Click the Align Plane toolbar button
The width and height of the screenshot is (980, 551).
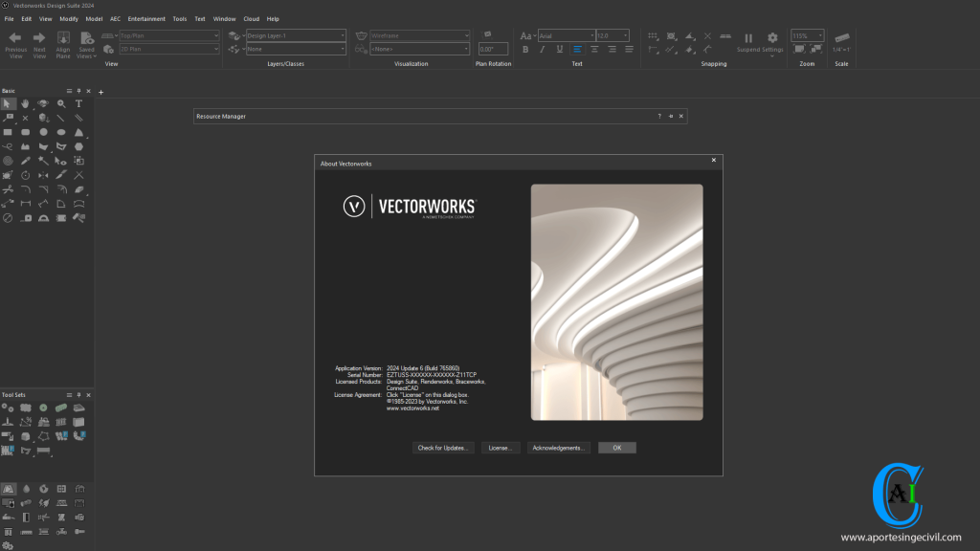tap(63, 46)
